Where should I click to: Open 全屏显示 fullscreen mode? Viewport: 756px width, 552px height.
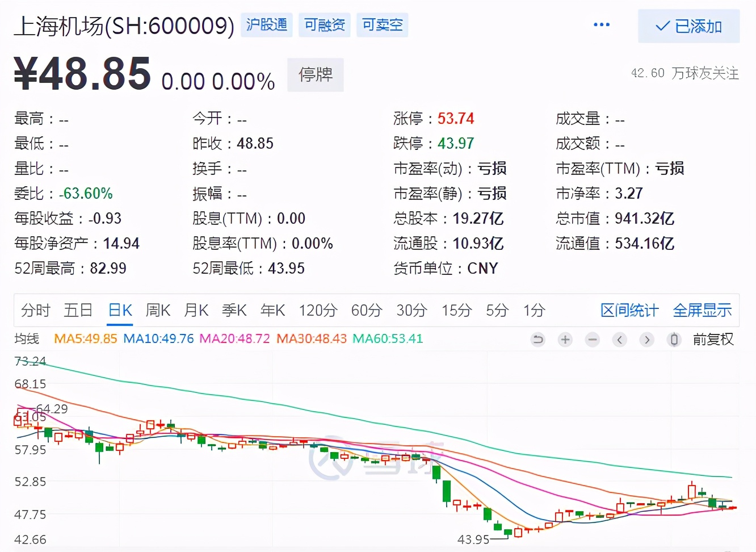(x=702, y=310)
